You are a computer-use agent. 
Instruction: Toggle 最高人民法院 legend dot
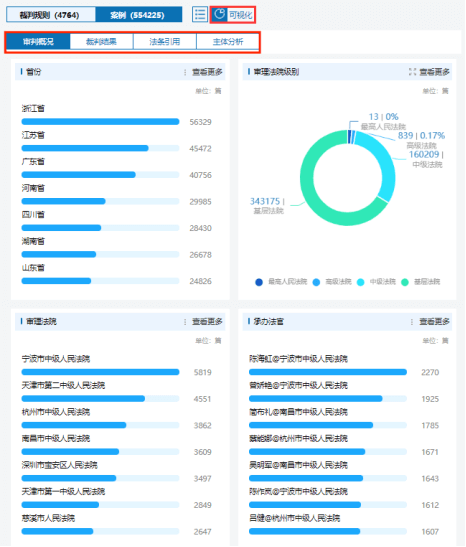click(259, 282)
